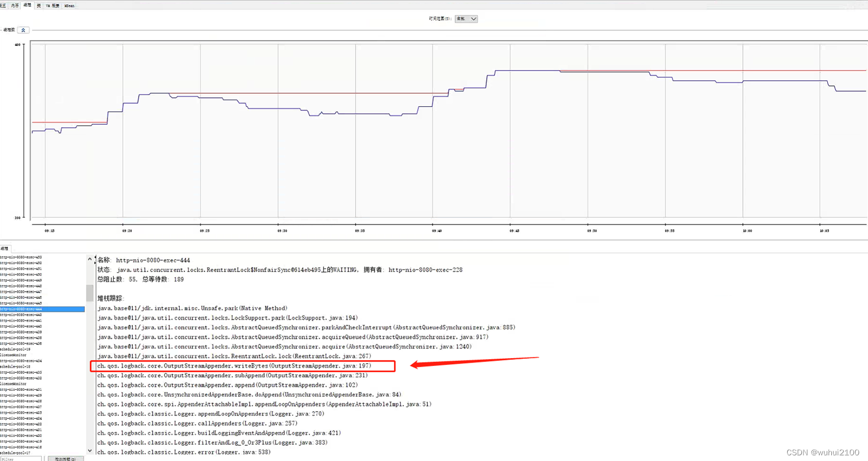This screenshot has height=461, width=868.
Task: Click the Logger.error (java:538) stack line
Action: pyautogui.click(x=184, y=453)
